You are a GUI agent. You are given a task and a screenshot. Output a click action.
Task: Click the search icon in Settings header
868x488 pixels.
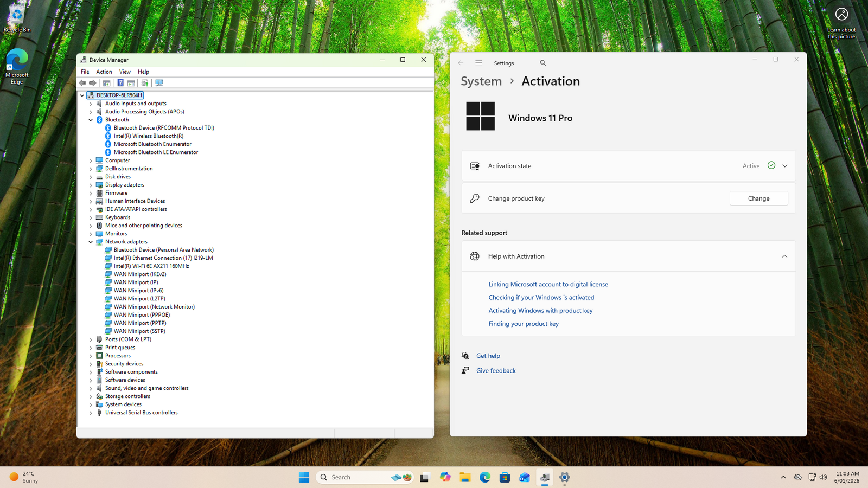(x=542, y=63)
